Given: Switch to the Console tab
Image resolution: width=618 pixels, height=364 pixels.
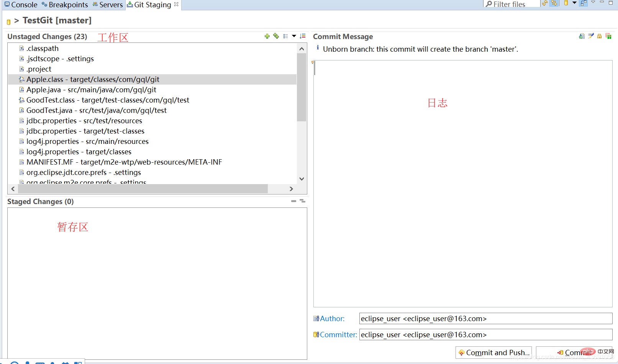Looking at the screenshot, I should (21, 5).
